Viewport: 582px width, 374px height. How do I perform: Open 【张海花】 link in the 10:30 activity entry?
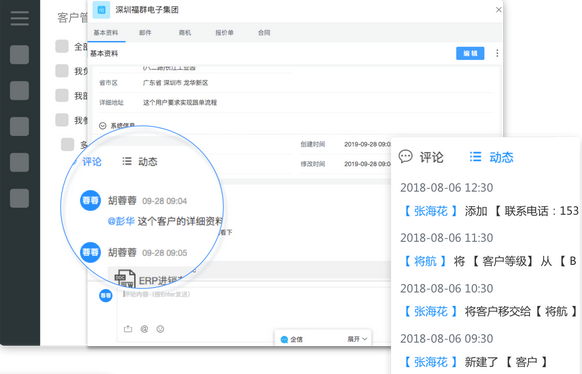[431, 311]
